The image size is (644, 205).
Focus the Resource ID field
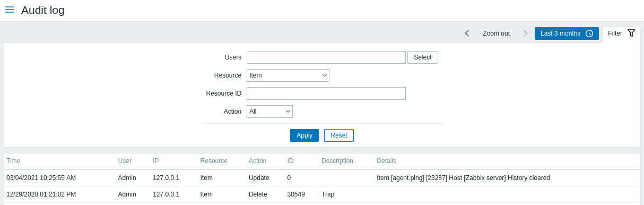(x=326, y=93)
